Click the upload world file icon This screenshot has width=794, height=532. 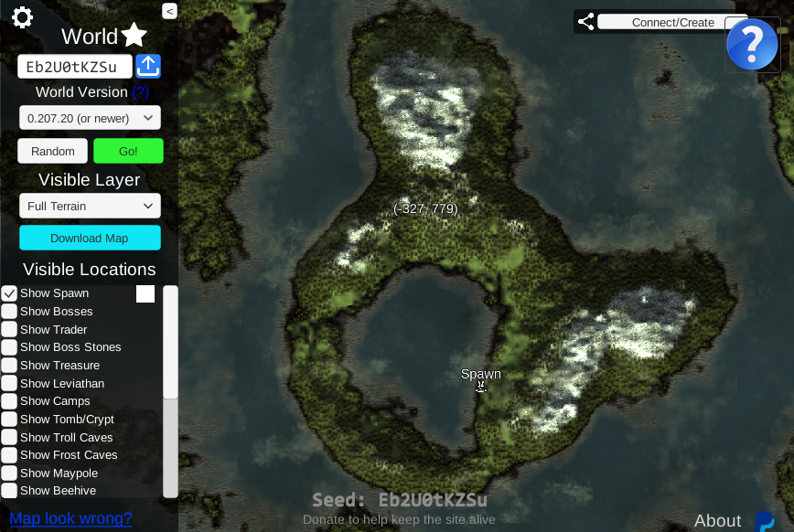[x=148, y=67]
